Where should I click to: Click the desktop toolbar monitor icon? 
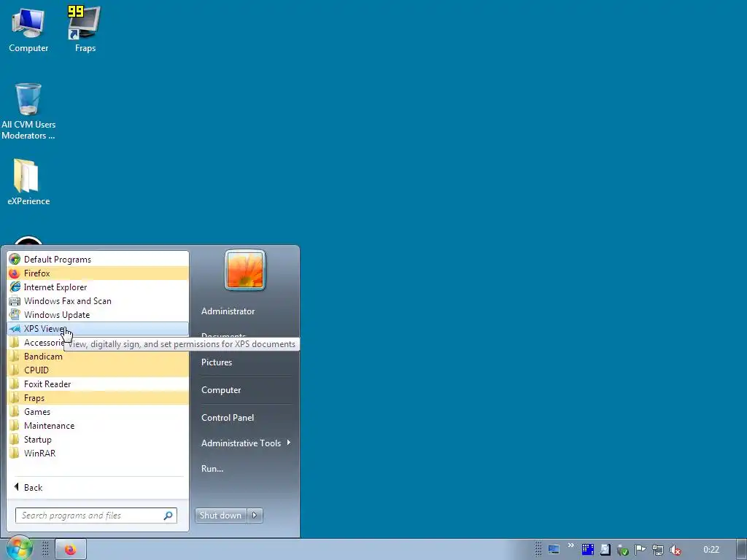(x=553, y=550)
